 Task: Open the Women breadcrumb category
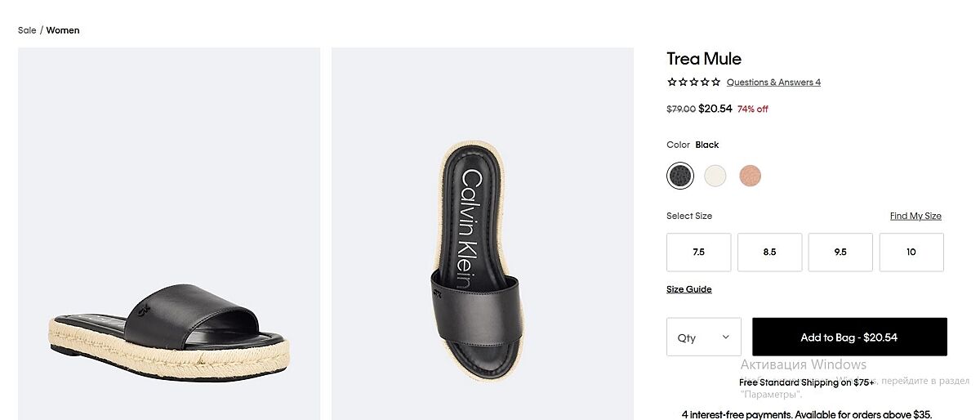pos(63,30)
